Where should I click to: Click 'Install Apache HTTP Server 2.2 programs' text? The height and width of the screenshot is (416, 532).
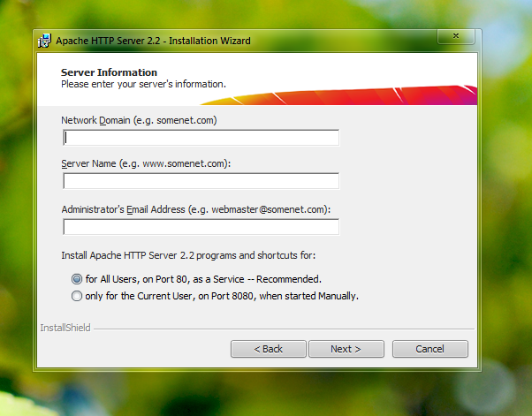(x=188, y=255)
